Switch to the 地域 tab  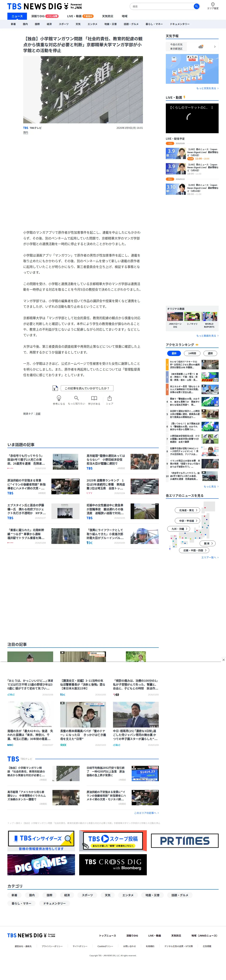[x=124, y=16]
